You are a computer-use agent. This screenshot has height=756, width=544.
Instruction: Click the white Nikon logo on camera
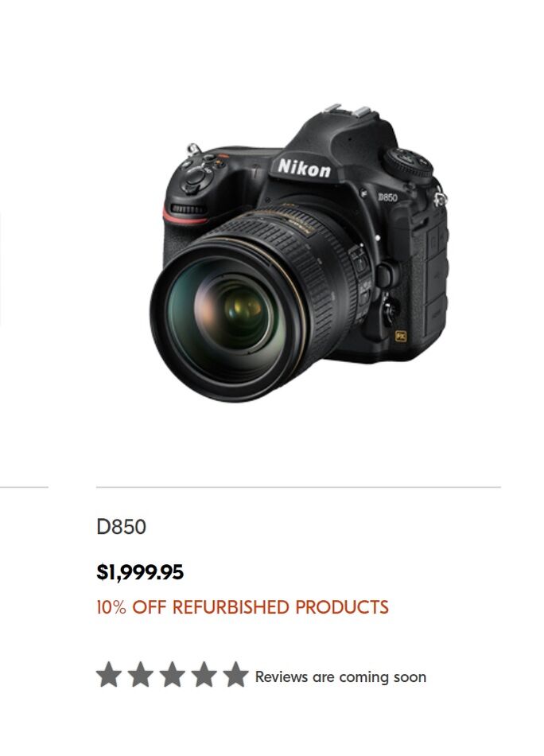[x=304, y=168]
